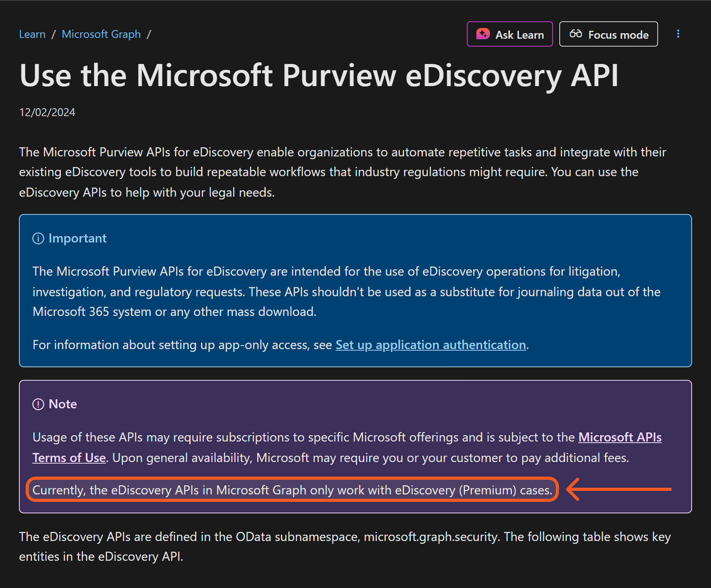
Task: Go to the Microsoft Graph breadcrumb
Action: (101, 34)
